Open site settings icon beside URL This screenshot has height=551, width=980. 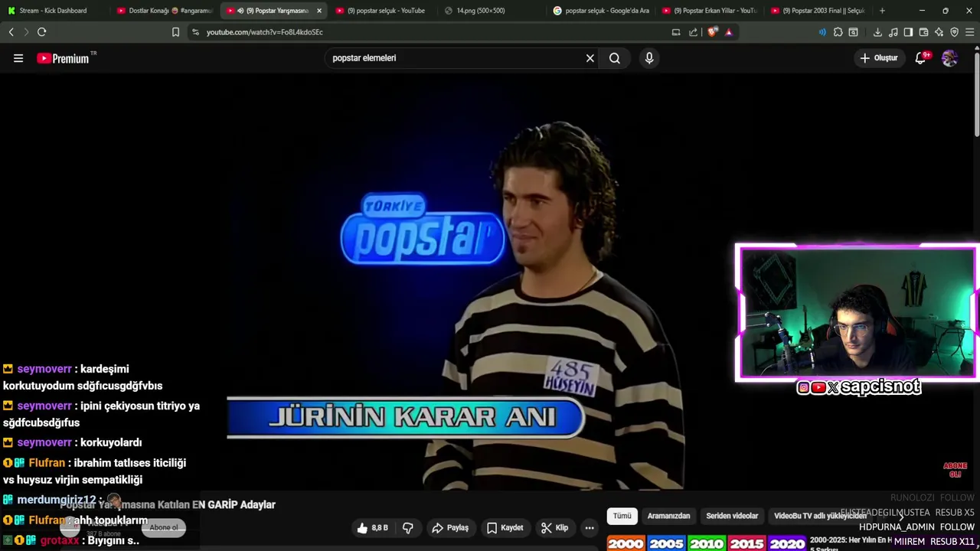(195, 32)
